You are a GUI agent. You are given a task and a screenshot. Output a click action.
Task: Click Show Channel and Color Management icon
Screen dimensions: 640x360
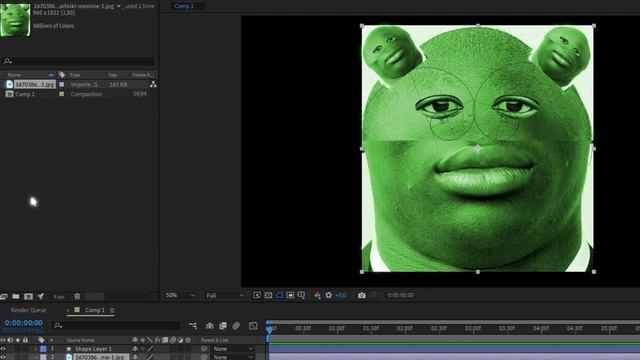pyautogui.click(x=317, y=295)
